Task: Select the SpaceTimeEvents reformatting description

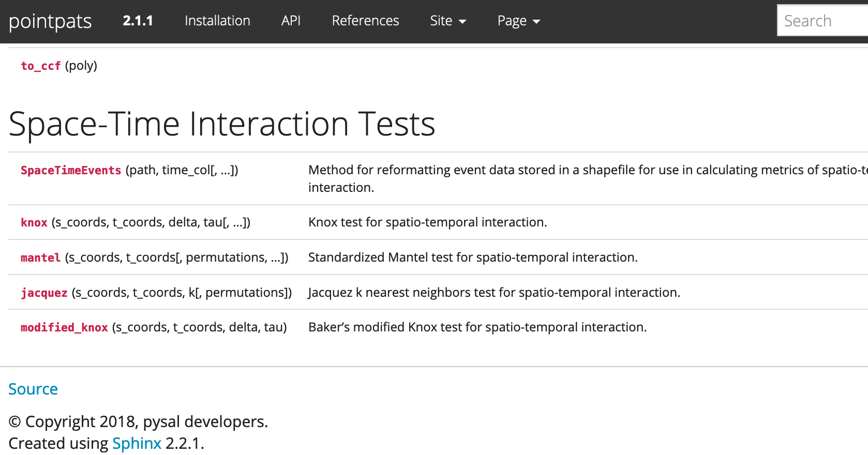Action: [588, 178]
